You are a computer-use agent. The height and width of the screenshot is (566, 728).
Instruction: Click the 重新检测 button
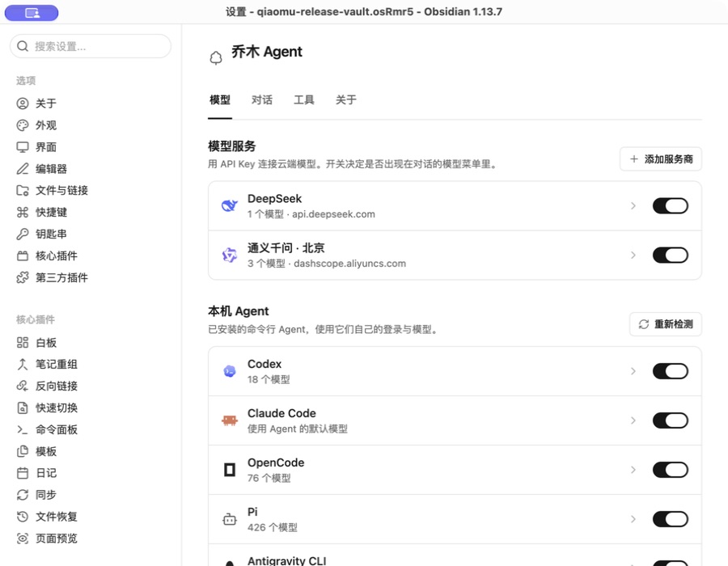pos(666,324)
